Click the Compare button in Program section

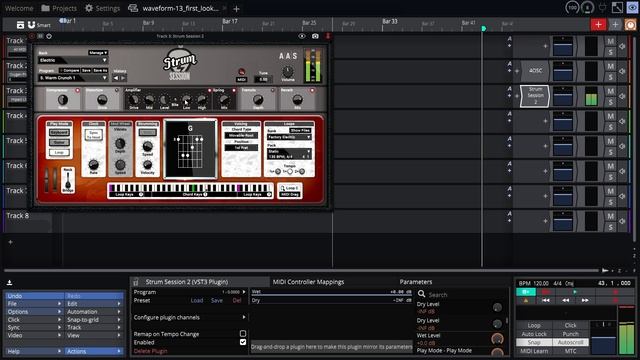pyautogui.click(x=69, y=71)
